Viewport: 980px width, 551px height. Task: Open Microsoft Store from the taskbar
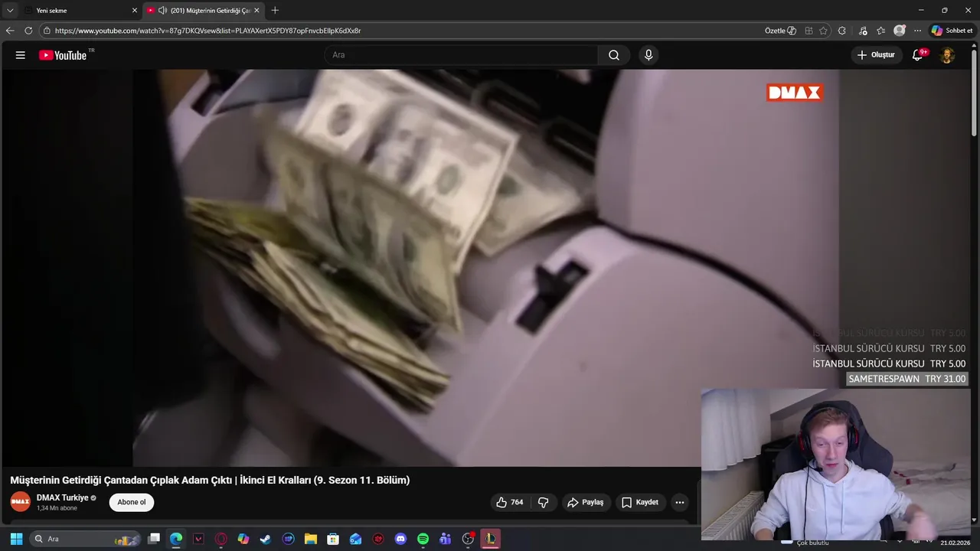[x=333, y=539]
